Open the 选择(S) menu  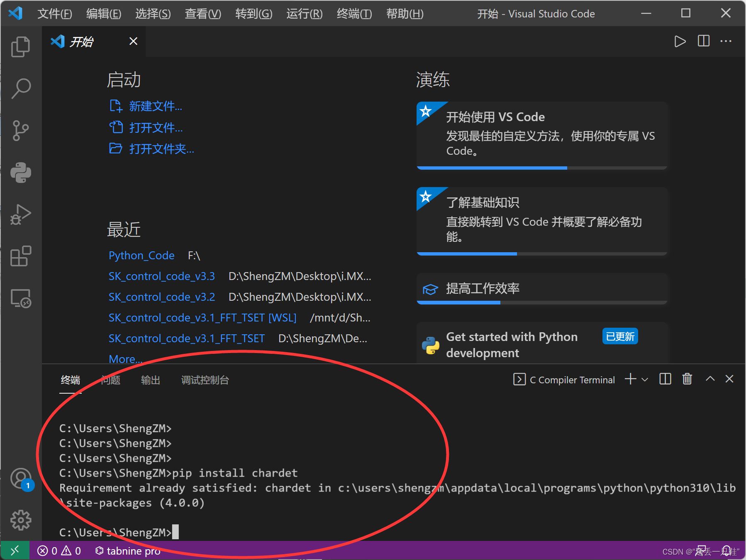click(x=153, y=14)
